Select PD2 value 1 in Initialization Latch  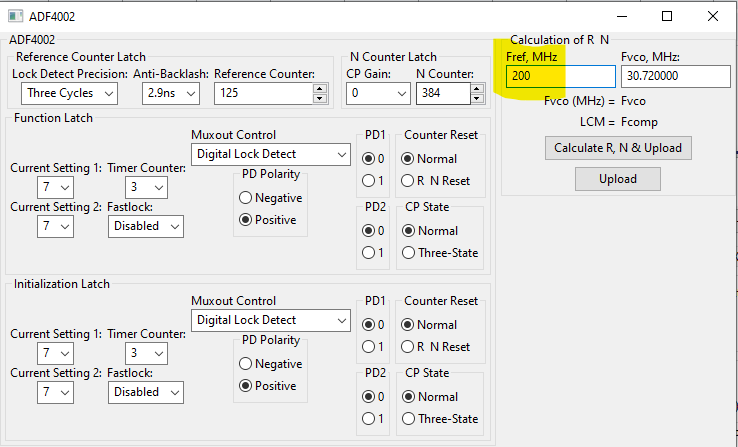[373, 419]
